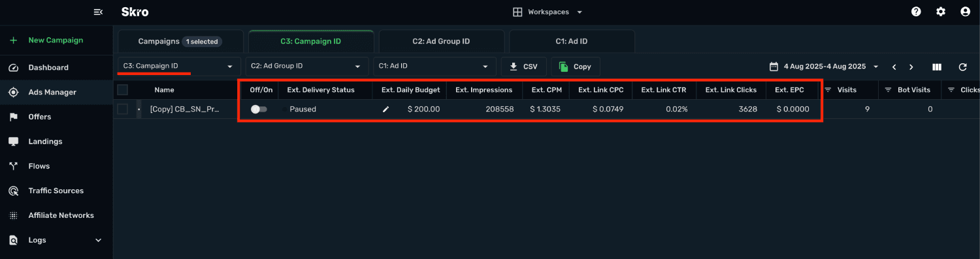Sort by the Ext. Link CPC column
980x259 pixels.
click(600, 90)
